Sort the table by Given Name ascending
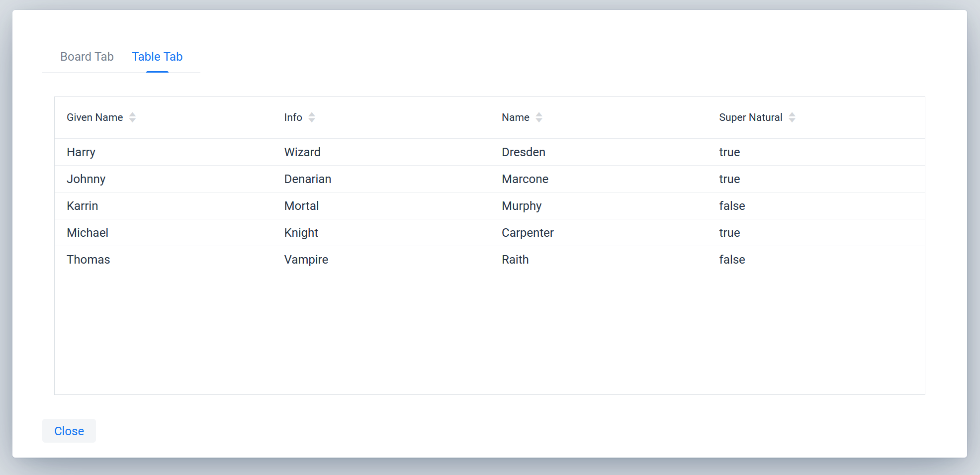The image size is (980, 475). click(x=132, y=114)
